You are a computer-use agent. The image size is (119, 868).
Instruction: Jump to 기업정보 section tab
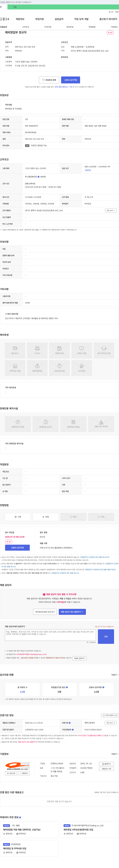[114, 27]
